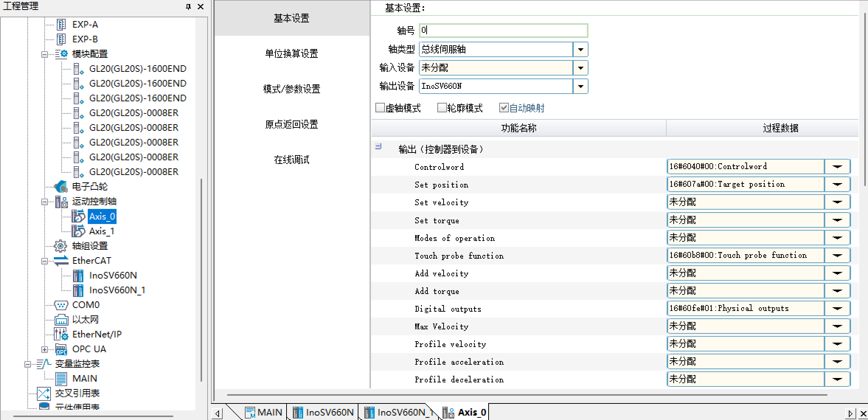Screen dimensions: 868x420
Task: Click the Axis_1 axis icon
Action: pyautogui.click(x=78, y=231)
